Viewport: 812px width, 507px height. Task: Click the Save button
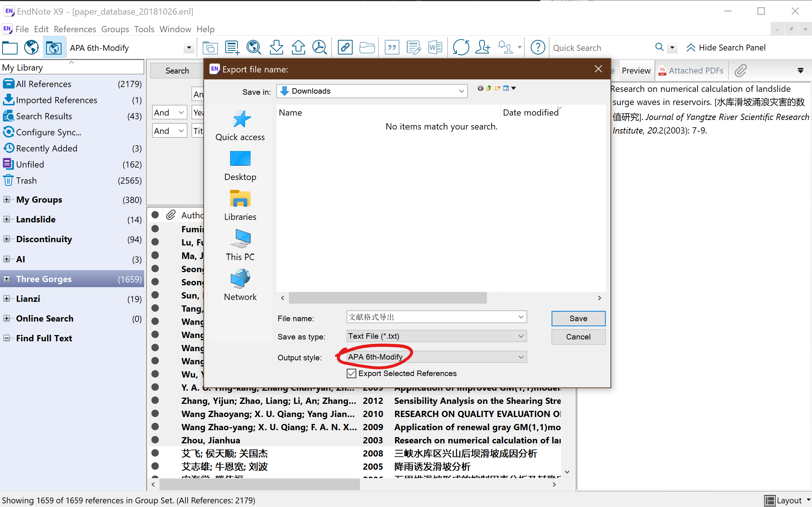(x=578, y=319)
